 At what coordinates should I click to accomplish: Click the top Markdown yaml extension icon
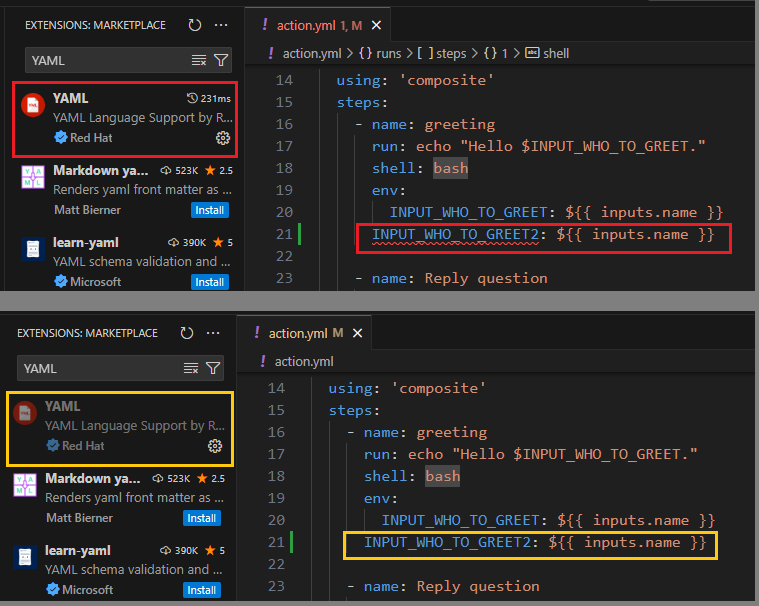click(x=33, y=177)
